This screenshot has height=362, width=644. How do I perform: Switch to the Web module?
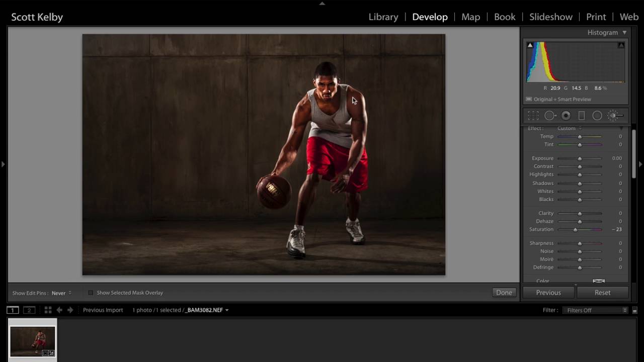[x=629, y=17]
